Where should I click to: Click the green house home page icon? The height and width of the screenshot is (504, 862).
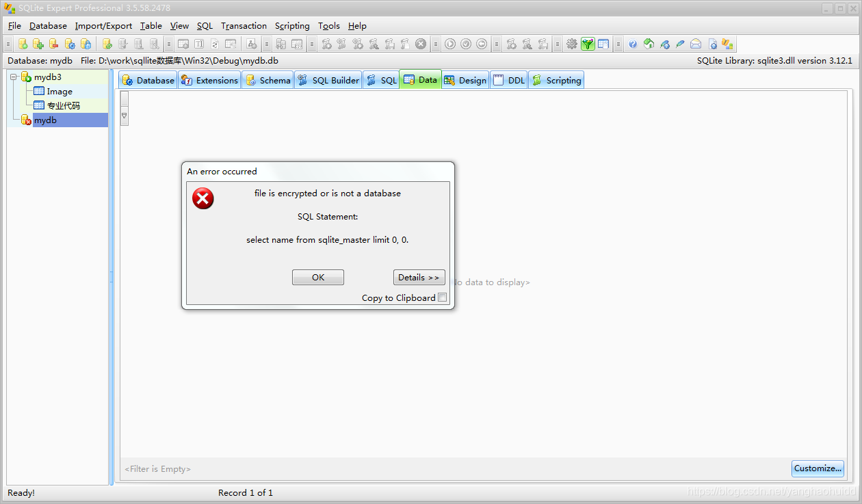pyautogui.click(x=649, y=44)
